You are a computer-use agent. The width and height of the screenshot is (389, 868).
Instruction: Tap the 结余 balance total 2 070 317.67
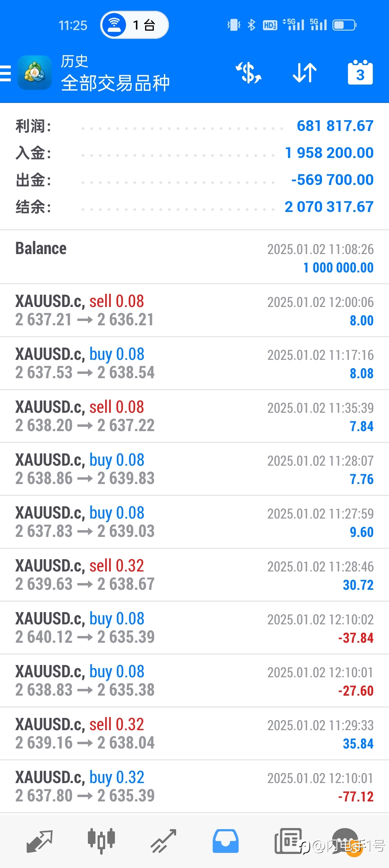coord(329,207)
